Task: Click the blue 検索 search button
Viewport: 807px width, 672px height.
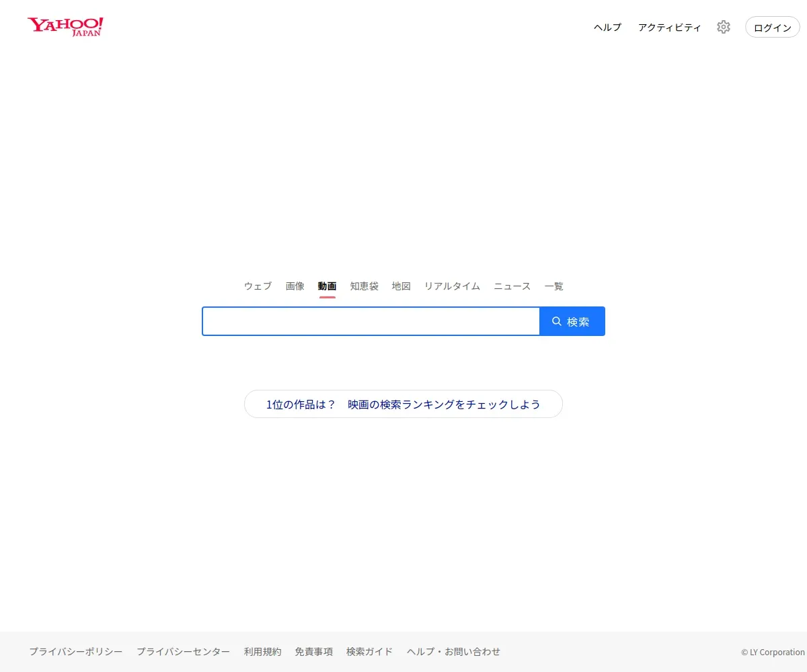Action: point(572,321)
